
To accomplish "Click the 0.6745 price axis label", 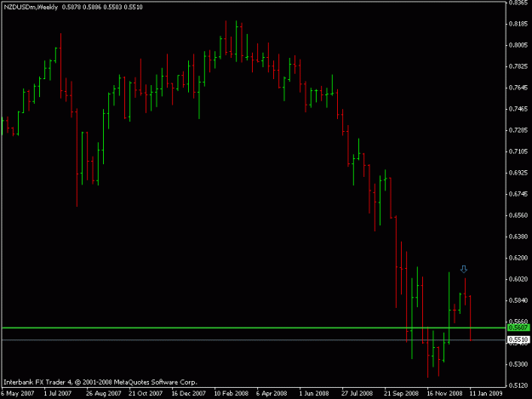I will tap(518, 194).
